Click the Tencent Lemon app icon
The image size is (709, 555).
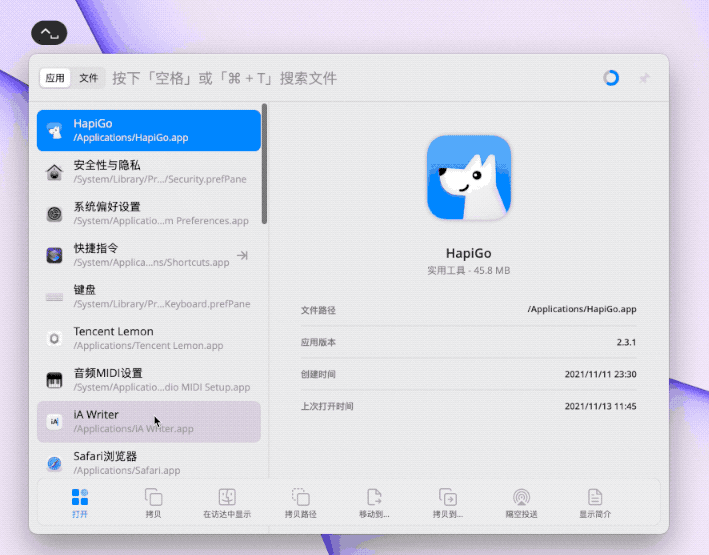click(54, 338)
